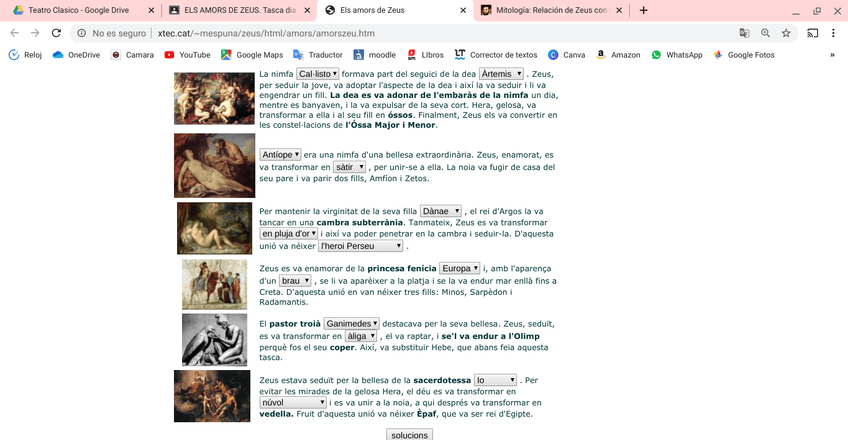This screenshot has width=848, height=440.
Task: Open Chrome three-dot menu
Action: click(x=834, y=33)
